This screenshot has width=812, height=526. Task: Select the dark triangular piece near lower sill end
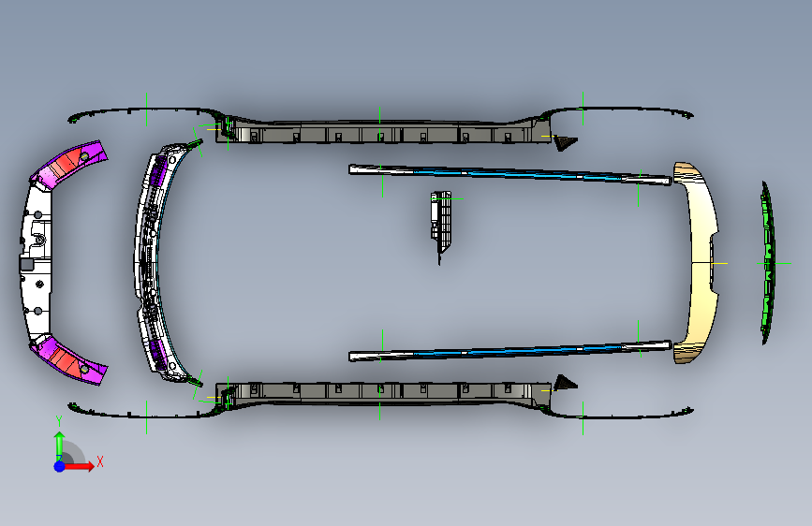(565, 384)
